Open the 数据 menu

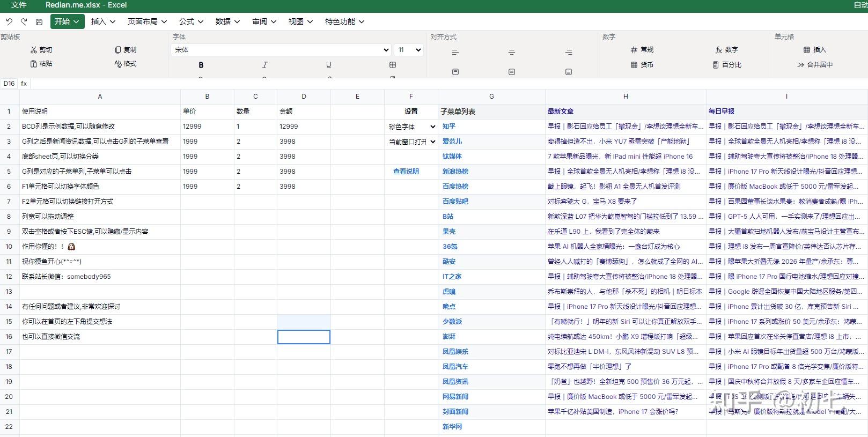coord(228,21)
